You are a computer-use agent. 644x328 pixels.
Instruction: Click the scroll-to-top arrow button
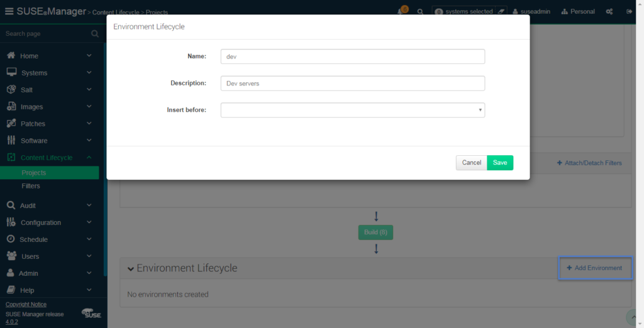click(633, 317)
